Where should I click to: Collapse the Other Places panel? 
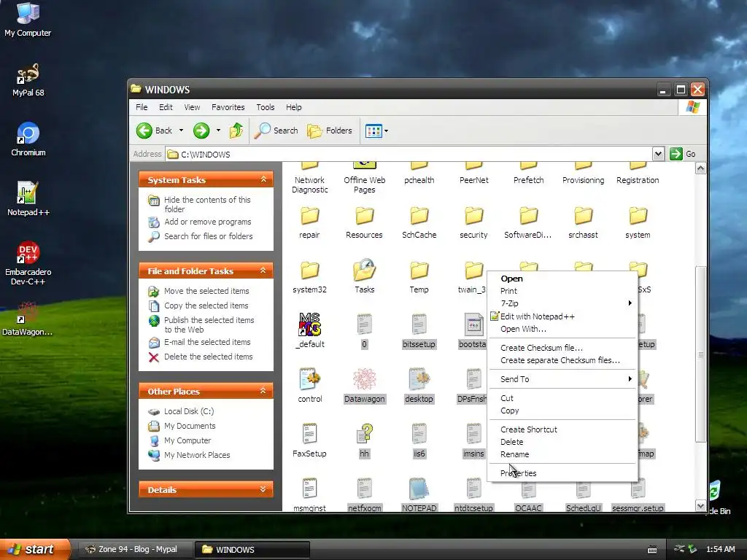[x=263, y=391]
